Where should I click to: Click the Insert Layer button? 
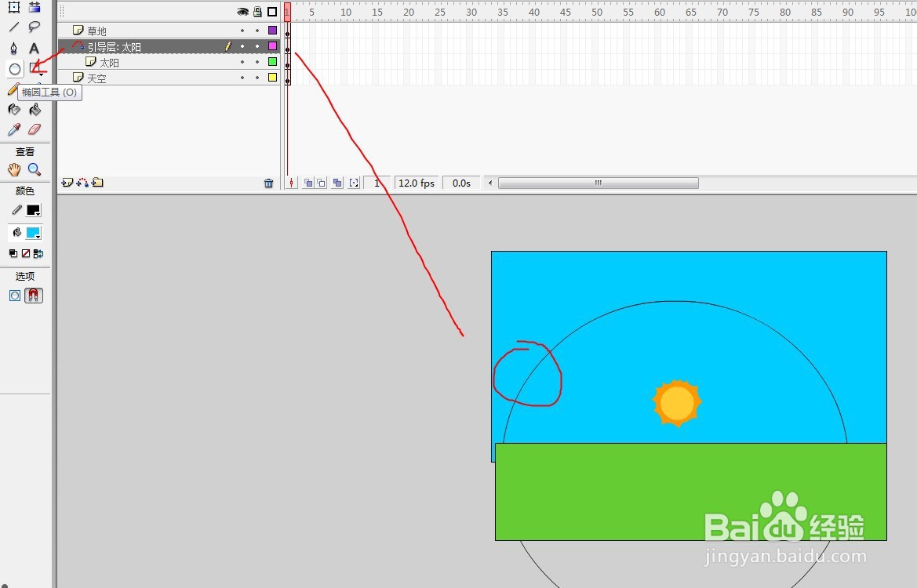click(x=67, y=183)
